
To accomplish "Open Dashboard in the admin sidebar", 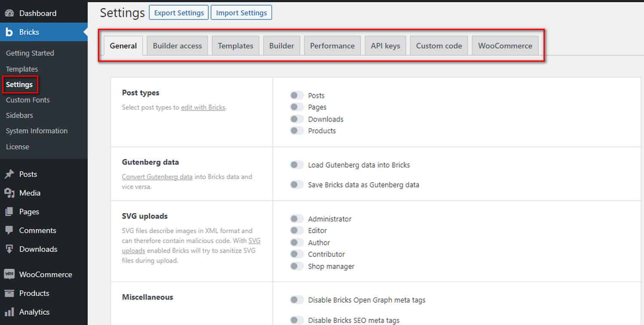I will pos(44,13).
